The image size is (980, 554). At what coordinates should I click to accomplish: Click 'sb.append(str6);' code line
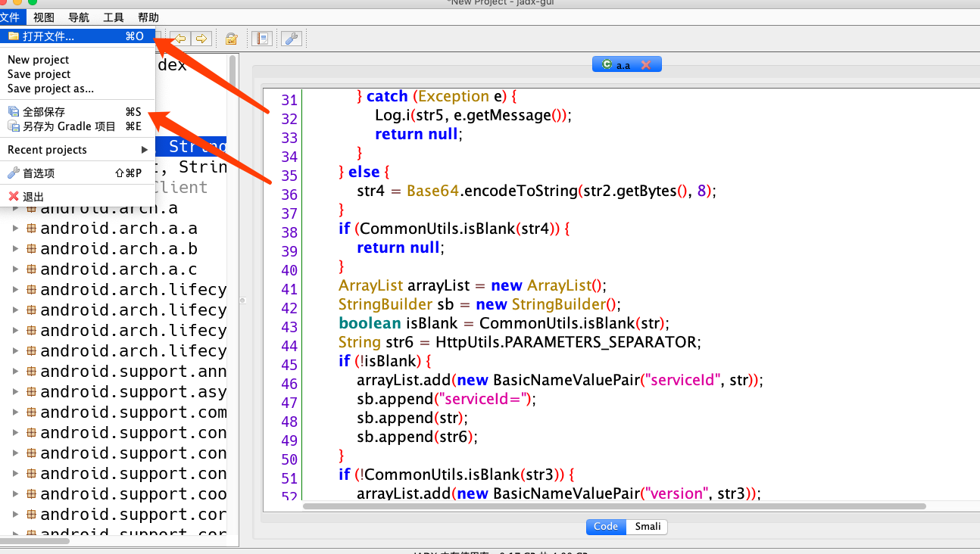pos(417,437)
